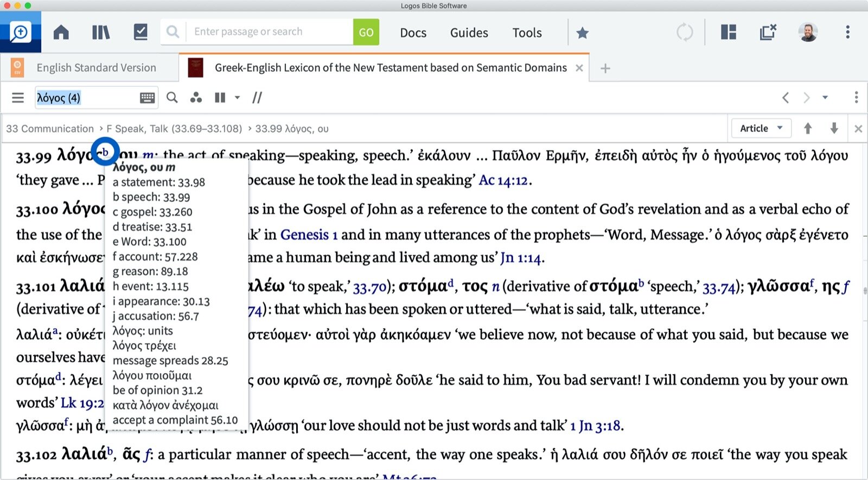Go forward with right chevron
Image resolution: width=868 pixels, height=480 pixels.
(807, 98)
